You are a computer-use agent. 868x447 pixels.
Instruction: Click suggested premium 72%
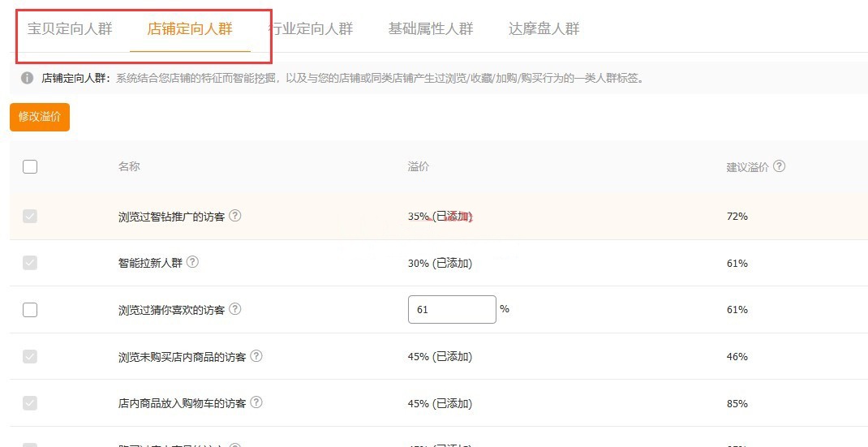click(737, 217)
